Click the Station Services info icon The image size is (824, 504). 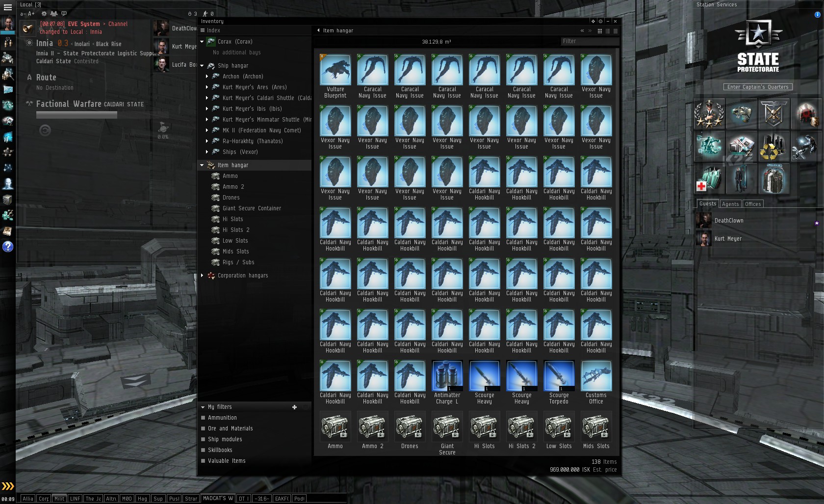pyautogui.click(x=817, y=15)
